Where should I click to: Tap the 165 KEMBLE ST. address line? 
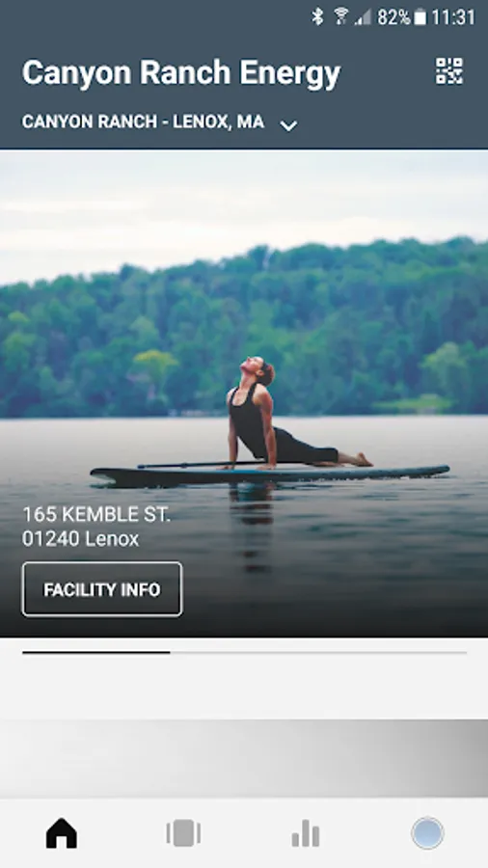pos(96,514)
